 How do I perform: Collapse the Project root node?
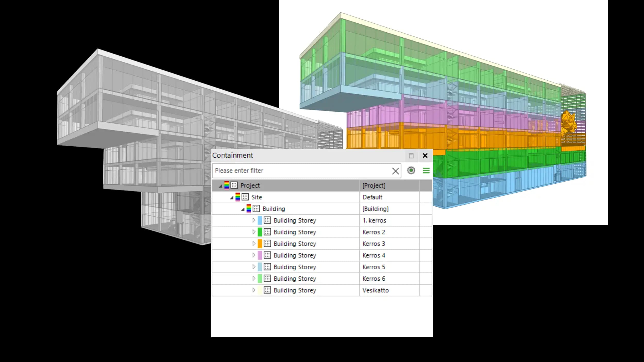tap(221, 186)
